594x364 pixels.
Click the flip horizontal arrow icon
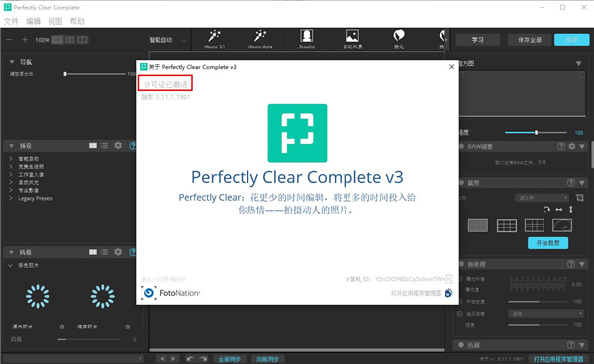[559, 210]
